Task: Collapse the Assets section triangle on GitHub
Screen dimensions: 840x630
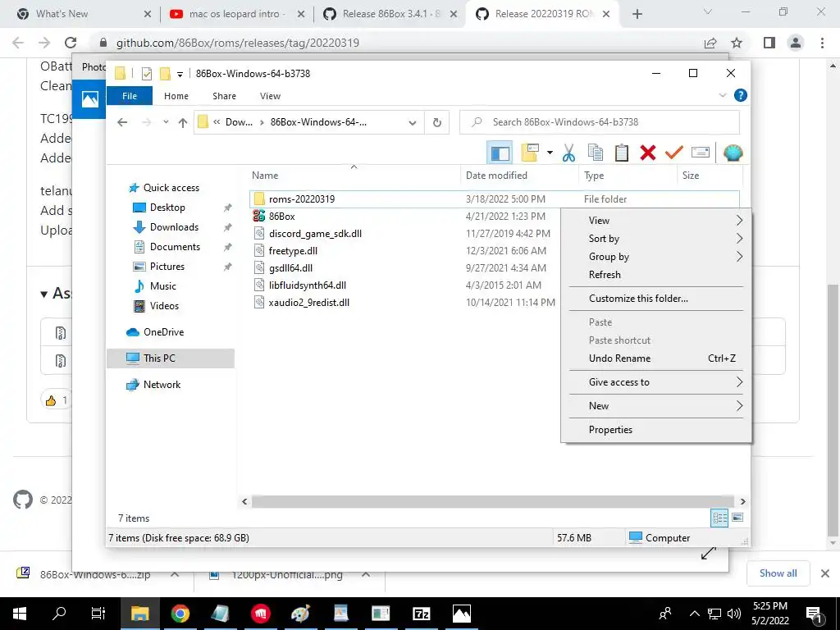Action: pyautogui.click(x=44, y=294)
